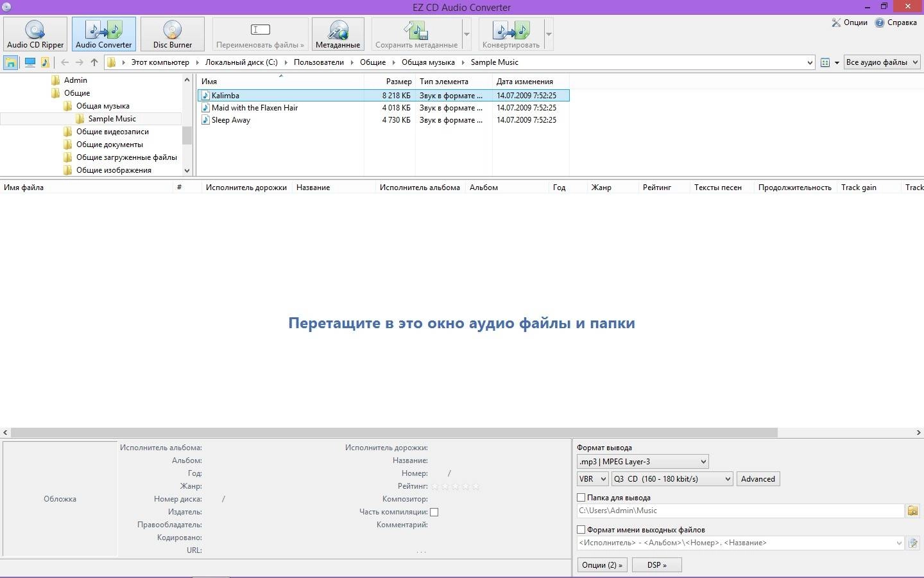Select the Общие видеозаписи folder
The image size is (924, 578).
pos(112,132)
